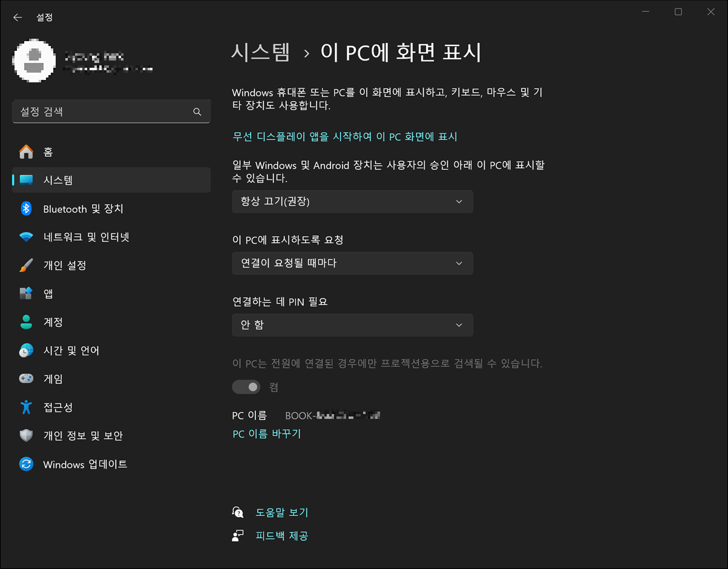Viewport: 728px width, 569px height.
Task: Select the 시스템 monitor icon
Action: [x=26, y=180]
